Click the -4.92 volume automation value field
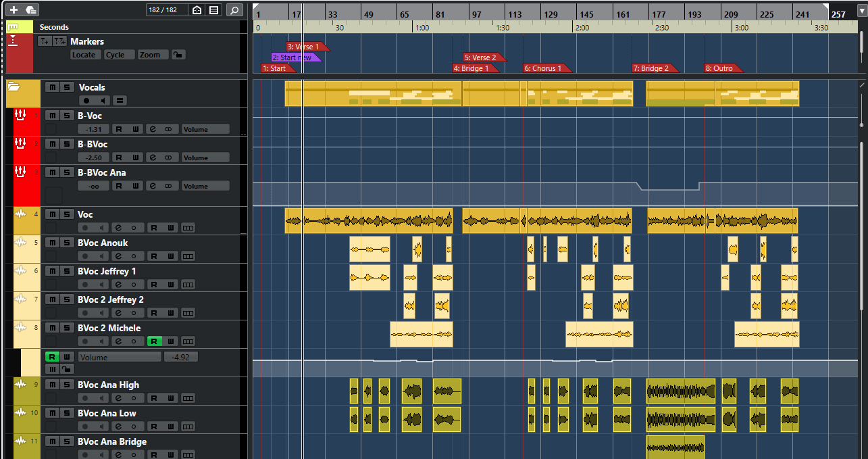Viewport: 868px width, 459px height. click(181, 356)
